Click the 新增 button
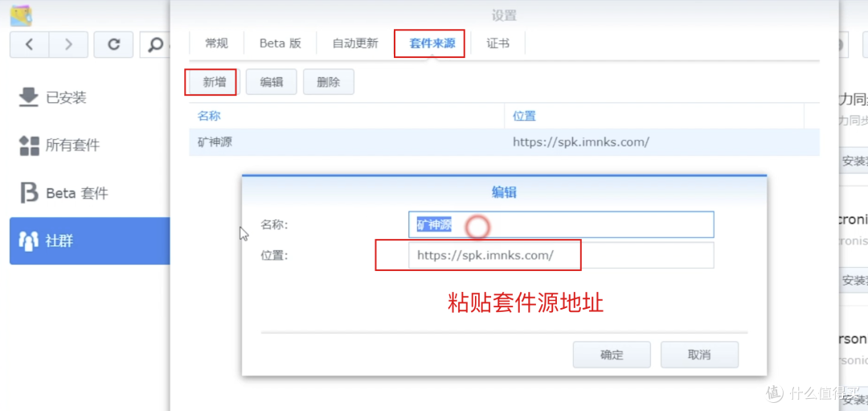 [215, 82]
